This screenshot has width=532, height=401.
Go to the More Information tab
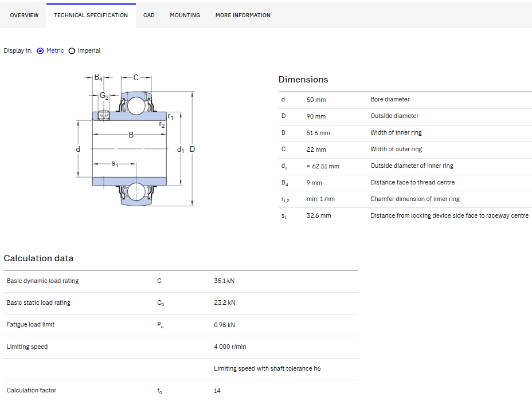point(243,15)
